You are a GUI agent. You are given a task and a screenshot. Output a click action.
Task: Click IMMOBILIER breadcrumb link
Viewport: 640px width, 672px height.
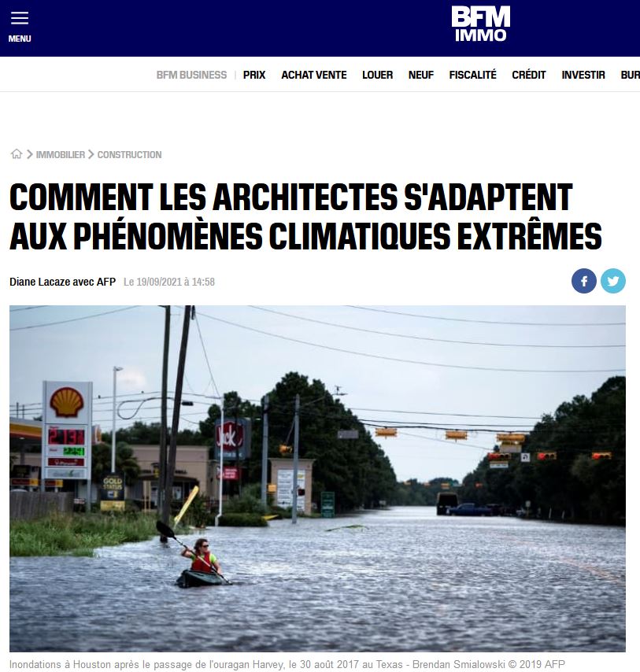click(61, 155)
